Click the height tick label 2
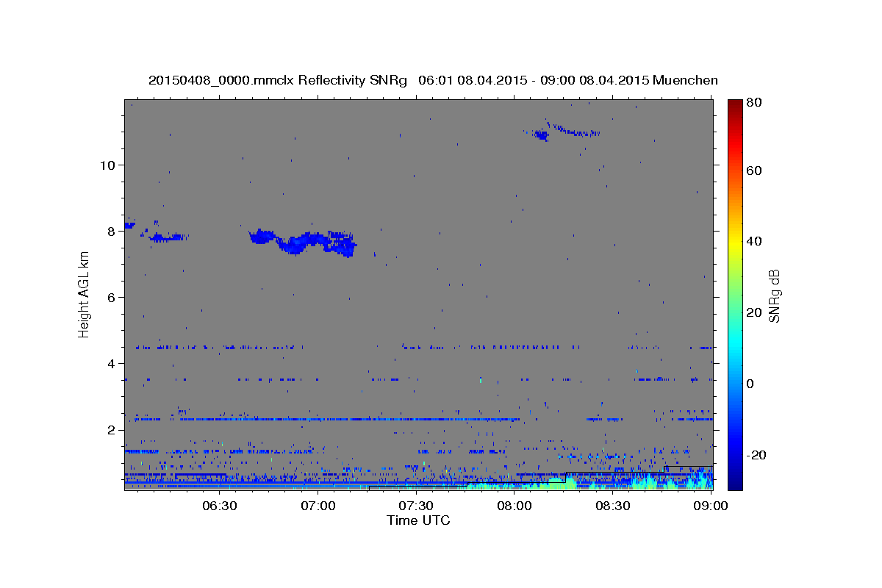 tap(111, 429)
